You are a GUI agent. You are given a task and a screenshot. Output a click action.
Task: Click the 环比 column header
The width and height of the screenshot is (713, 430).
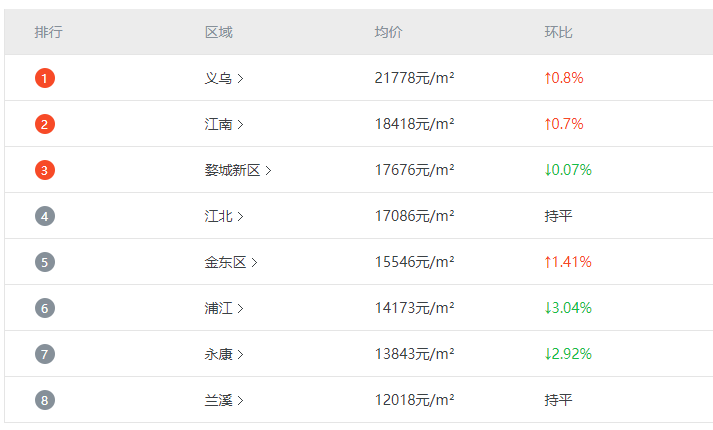(558, 32)
